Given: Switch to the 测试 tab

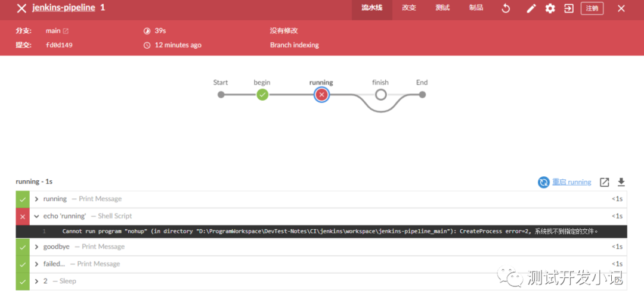Looking at the screenshot, I should coord(442,8).
